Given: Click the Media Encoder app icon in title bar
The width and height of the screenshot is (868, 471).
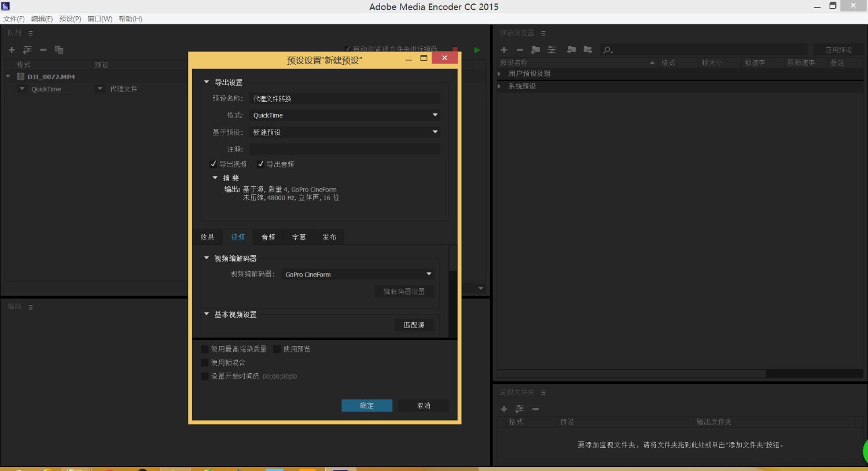Looking at the screenshot, I should (x=6, y=6).
